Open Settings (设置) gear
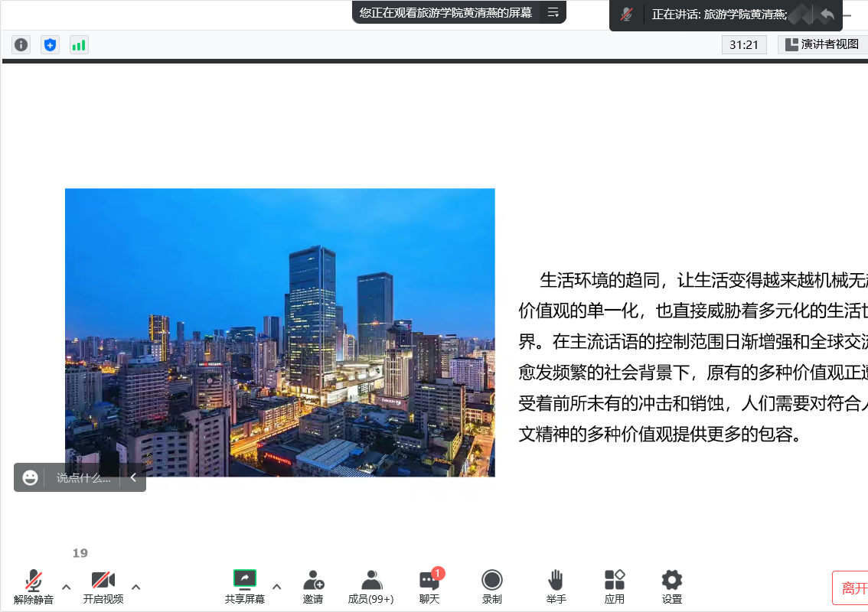 click(x=672, y=586)
